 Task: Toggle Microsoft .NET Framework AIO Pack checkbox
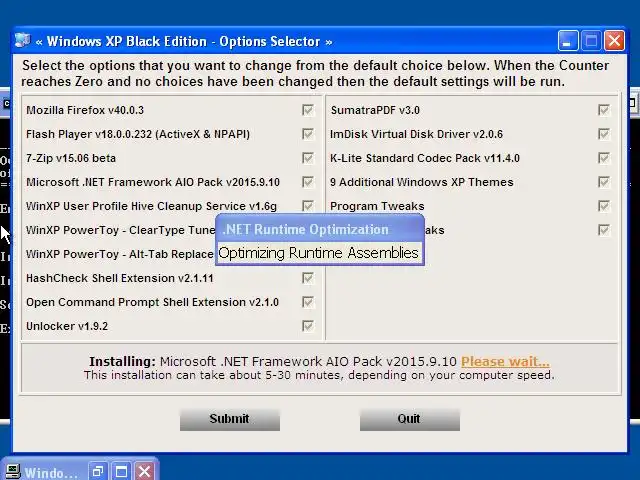(308, 182)
